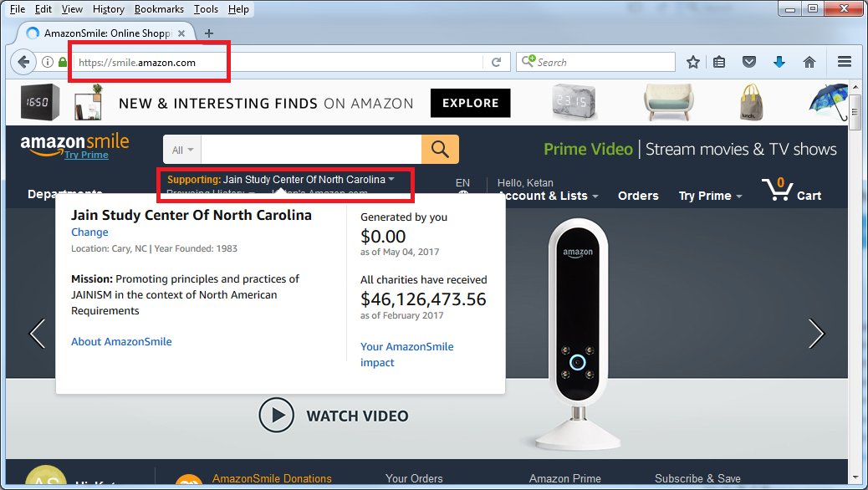This screenshot has width=868, height=490.
Task: Open the wooden clock product thumbnail
Action: (39, 102)
